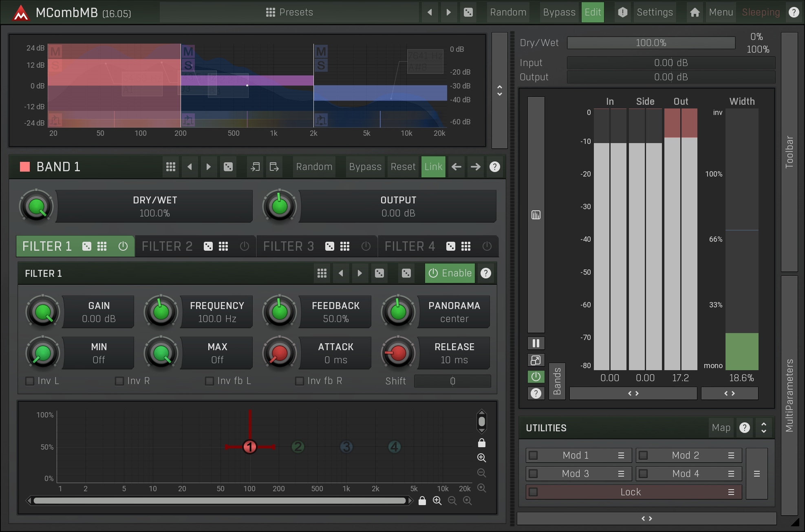Open the meters panel help icon above Bands

click(536, 393)
